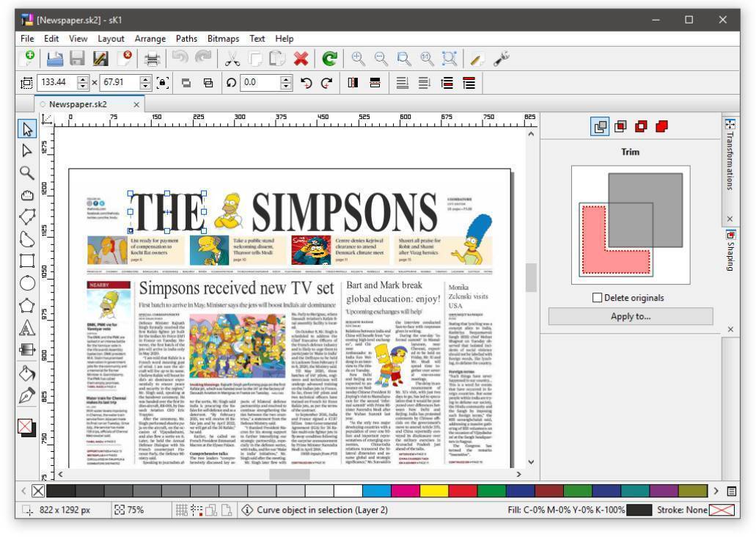Click the horizontal canvas scrollbar thumb
756x537 pixels.
(290, 475)
